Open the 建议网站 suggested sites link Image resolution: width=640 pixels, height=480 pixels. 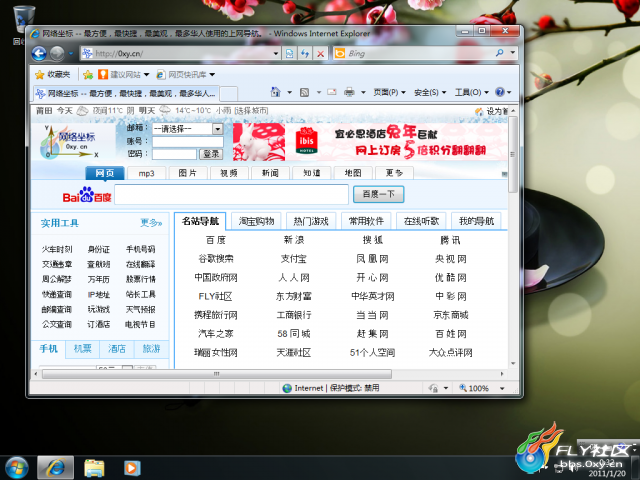124,74
